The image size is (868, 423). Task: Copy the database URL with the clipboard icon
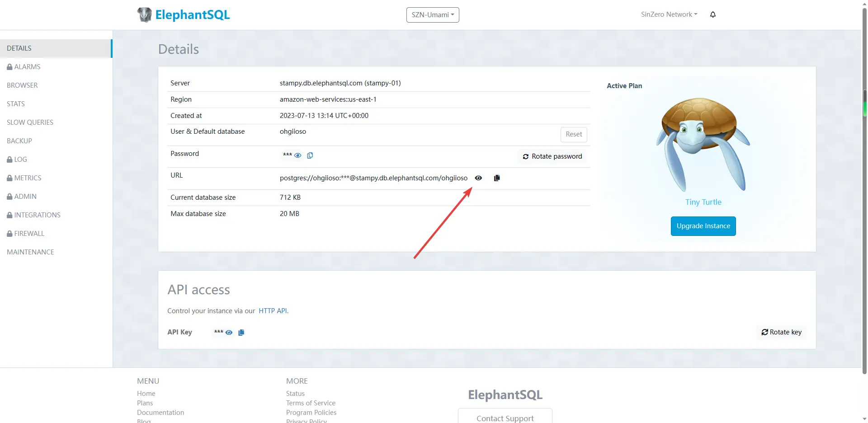[497, 178]
